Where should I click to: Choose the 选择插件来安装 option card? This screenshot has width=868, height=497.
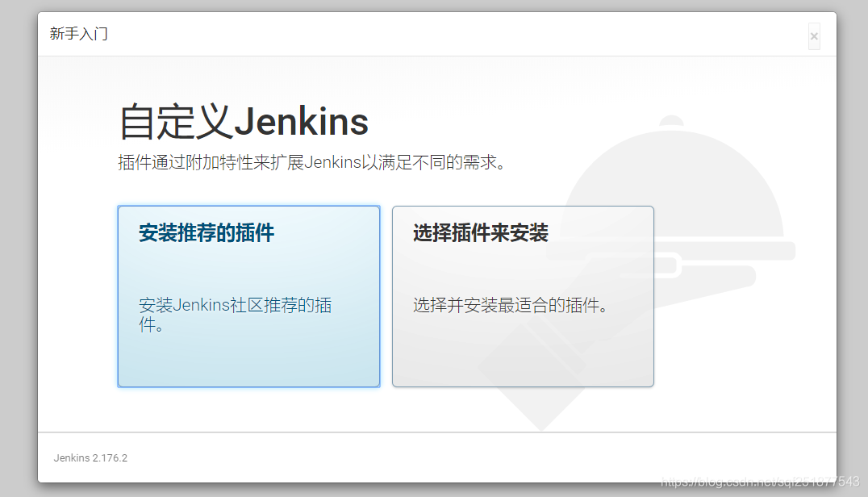point(523,296)
